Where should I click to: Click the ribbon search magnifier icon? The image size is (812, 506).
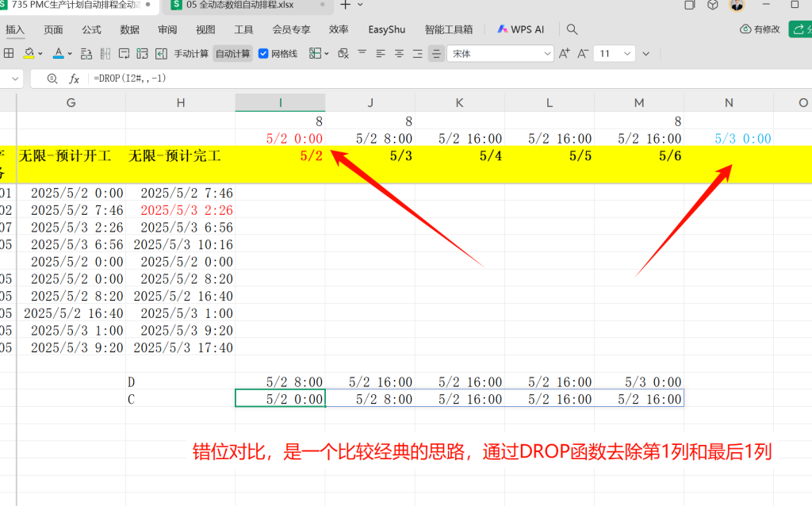(572, 29)
